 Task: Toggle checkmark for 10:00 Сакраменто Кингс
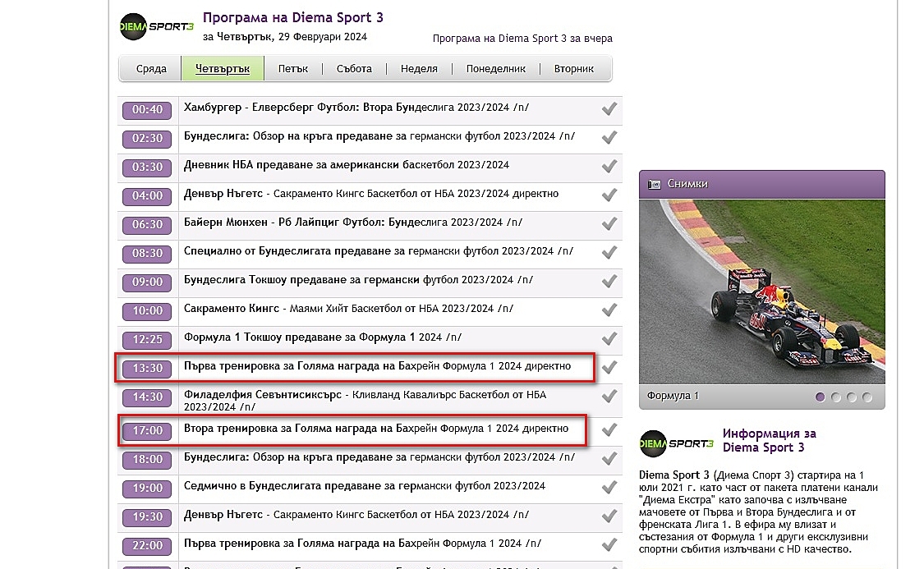609,310
